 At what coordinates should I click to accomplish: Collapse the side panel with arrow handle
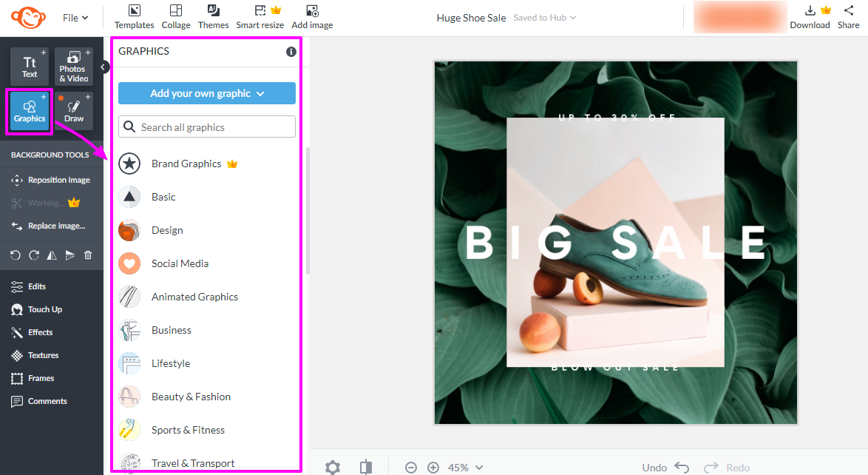click(x=104, y=67)
